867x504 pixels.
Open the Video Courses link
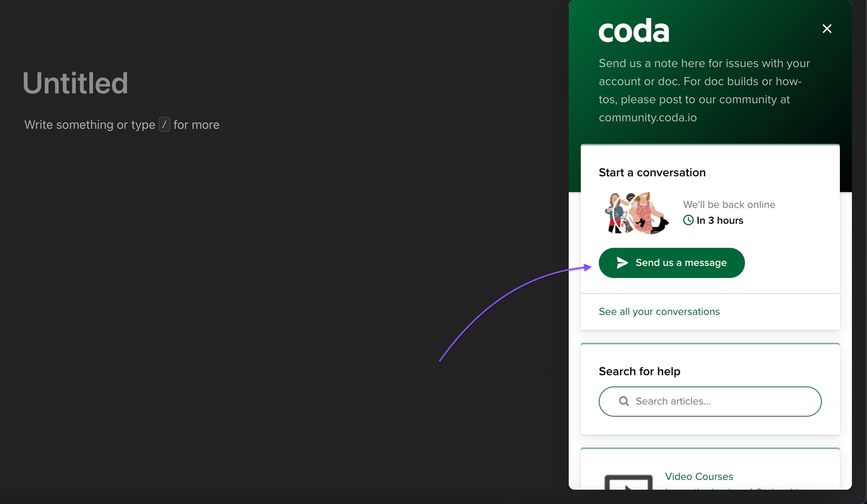coord(699,476)
